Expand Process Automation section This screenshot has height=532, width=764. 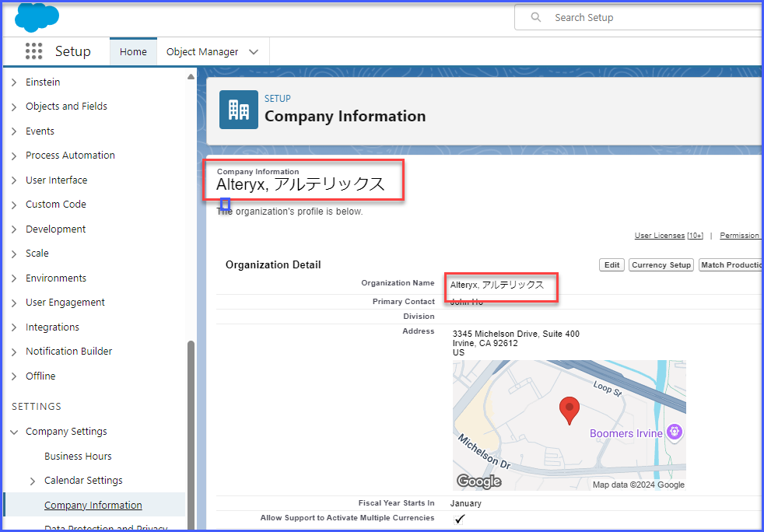[x=14, y=156]
